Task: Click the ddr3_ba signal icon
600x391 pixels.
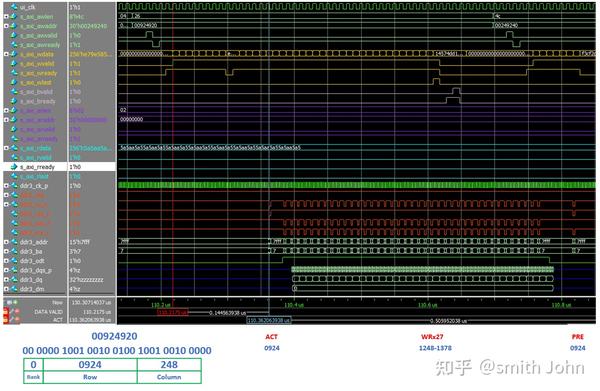Action: point(14,251)
